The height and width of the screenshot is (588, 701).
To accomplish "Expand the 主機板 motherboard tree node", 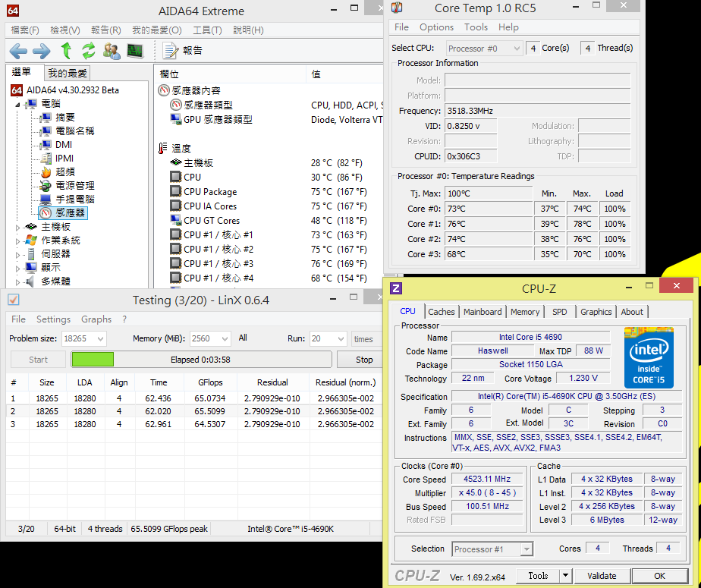I will tap(19, 227).
